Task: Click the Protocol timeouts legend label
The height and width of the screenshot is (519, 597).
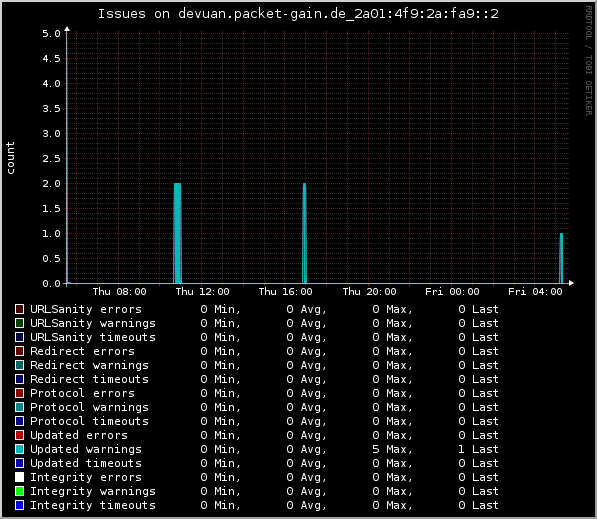Action: pyautogui.click(x=89, y=421)
